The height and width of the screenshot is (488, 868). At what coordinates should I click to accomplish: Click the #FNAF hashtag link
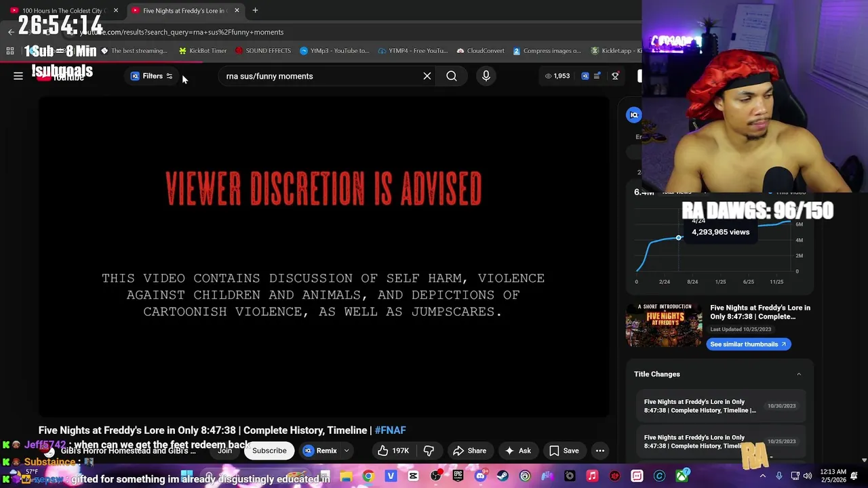(391, 430)
